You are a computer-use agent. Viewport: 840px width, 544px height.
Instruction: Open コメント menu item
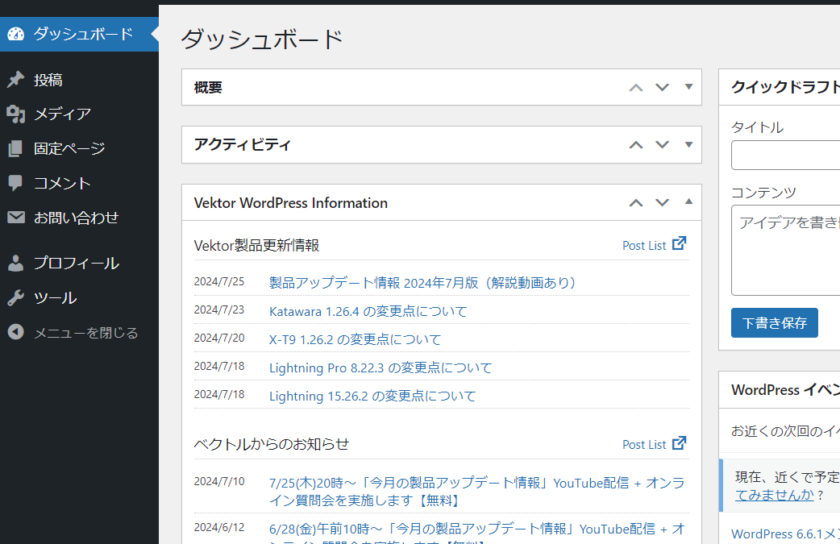tap(79, 183)
